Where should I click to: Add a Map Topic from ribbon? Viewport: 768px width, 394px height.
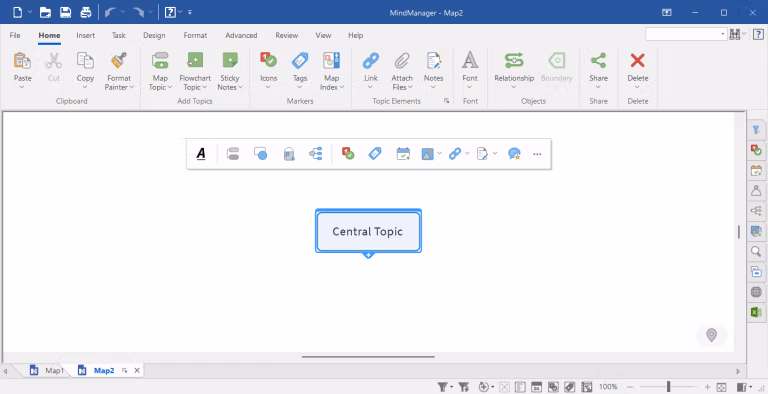click(x=160, y=60)
